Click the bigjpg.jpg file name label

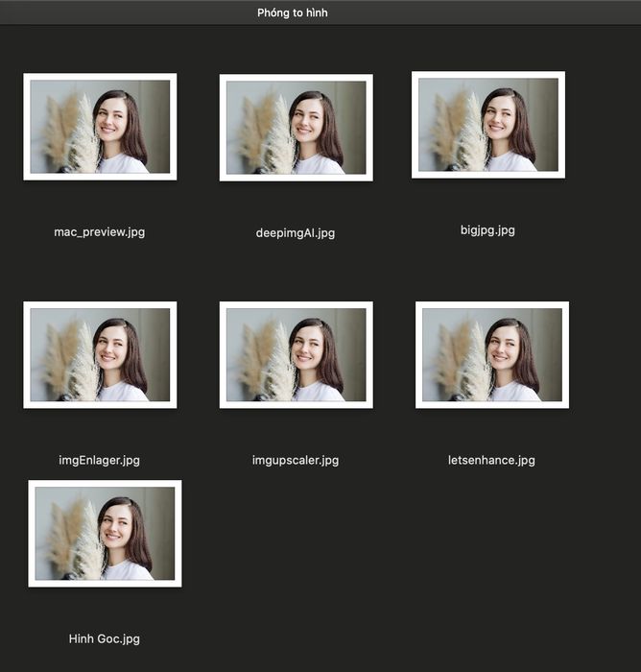487,230
